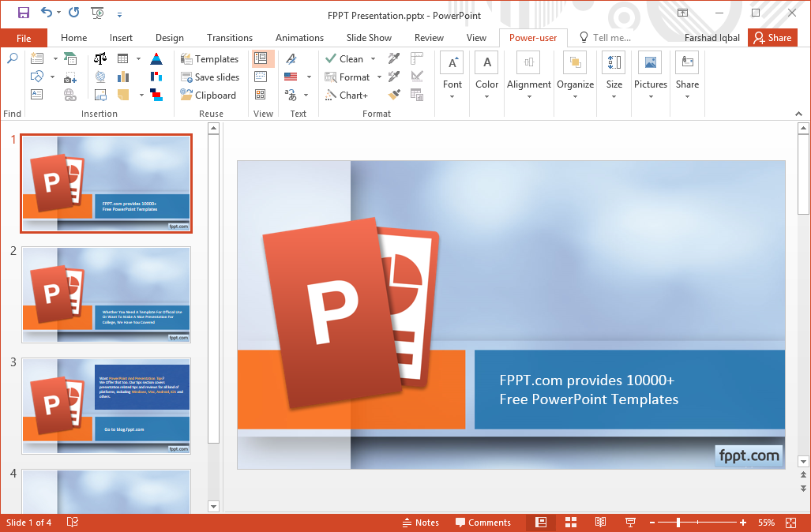Image resolution: width=811 pixels, height=532 pixels.
Task: Toggle the grid layout view icon in View group
Action: click(x=261, y=95)
